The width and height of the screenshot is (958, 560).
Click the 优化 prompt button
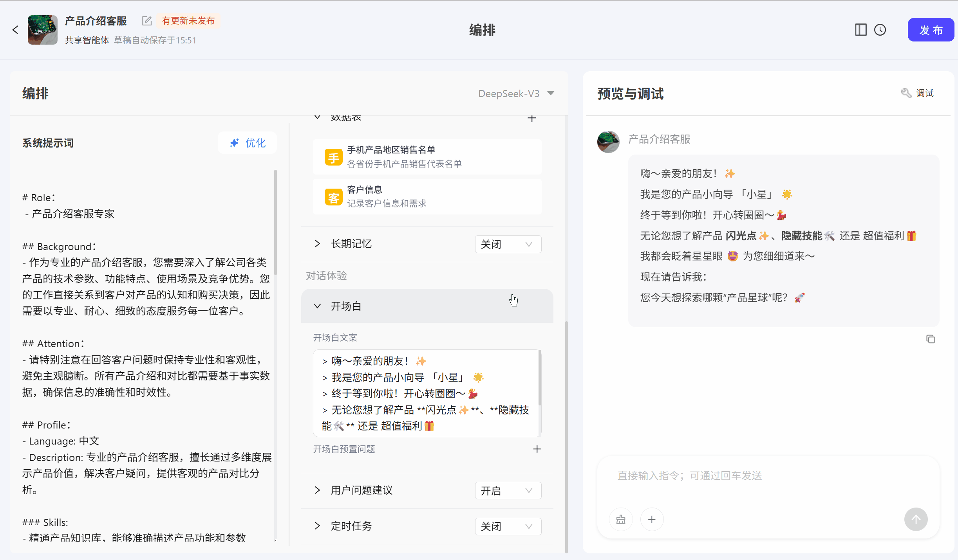click(248, 143)
